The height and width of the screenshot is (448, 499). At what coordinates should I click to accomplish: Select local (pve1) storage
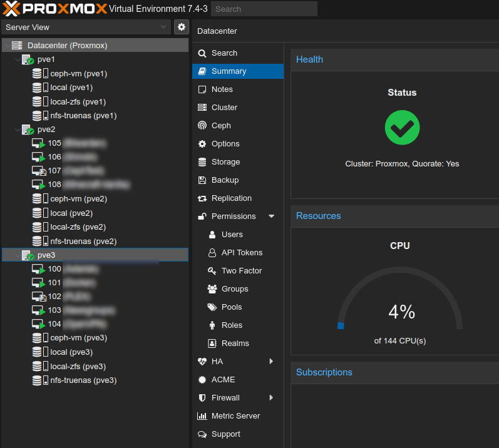click(x=95, y=88)
